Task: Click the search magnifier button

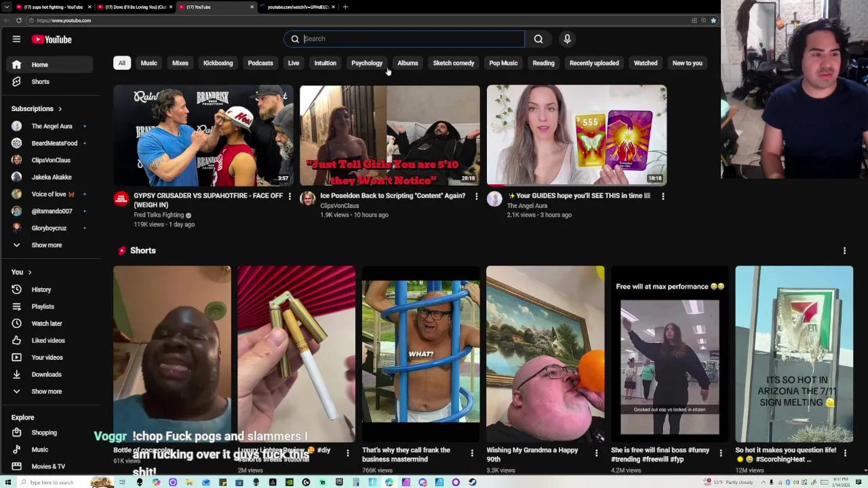Action: tap(538, 39)
